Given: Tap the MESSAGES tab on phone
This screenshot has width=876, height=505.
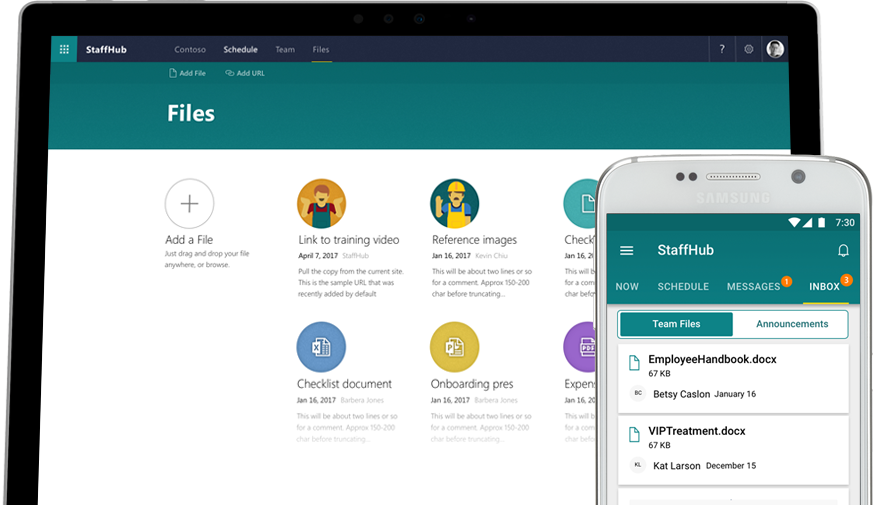Looking at the screenshot, I should tap(753, 287).
